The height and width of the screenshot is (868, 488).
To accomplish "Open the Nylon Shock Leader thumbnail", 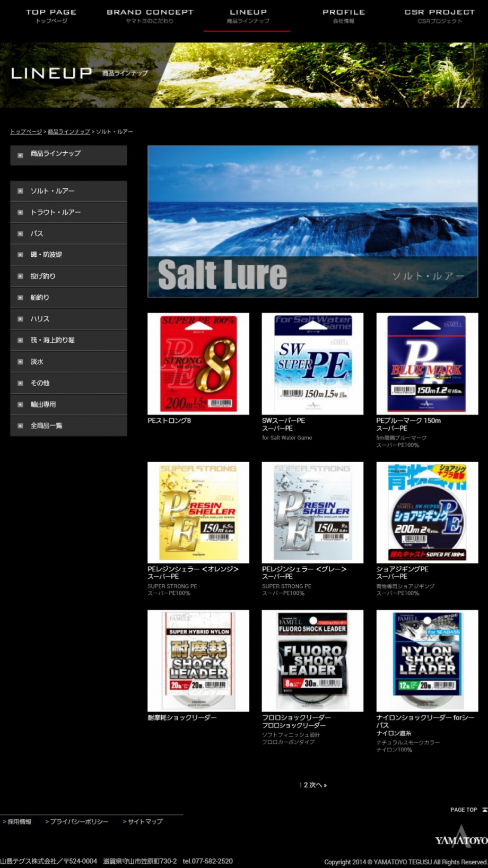I will [x=427, y=661].
